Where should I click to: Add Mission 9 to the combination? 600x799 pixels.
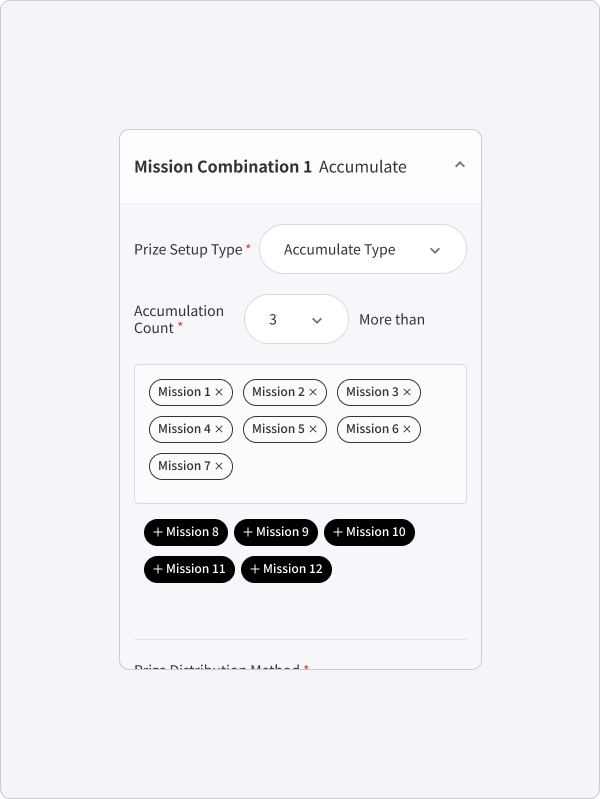276,532
